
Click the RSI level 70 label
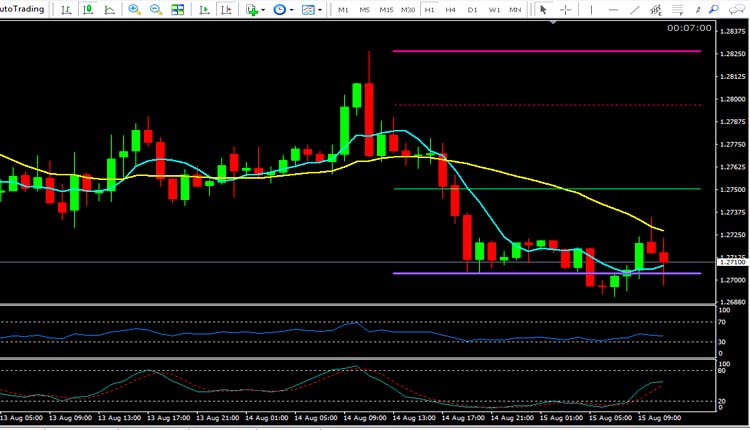coord(722,322)
